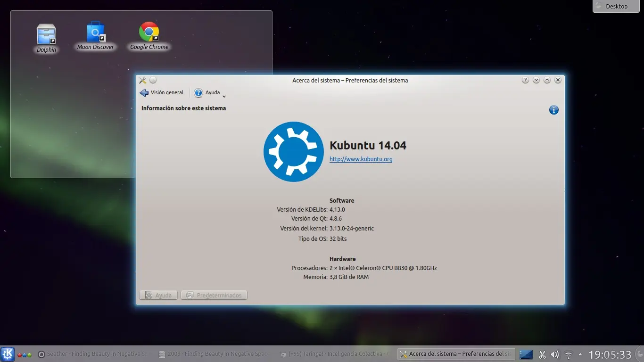Click the digital clock in the panel
Viewport: 644px width, 362px height.
610,354
